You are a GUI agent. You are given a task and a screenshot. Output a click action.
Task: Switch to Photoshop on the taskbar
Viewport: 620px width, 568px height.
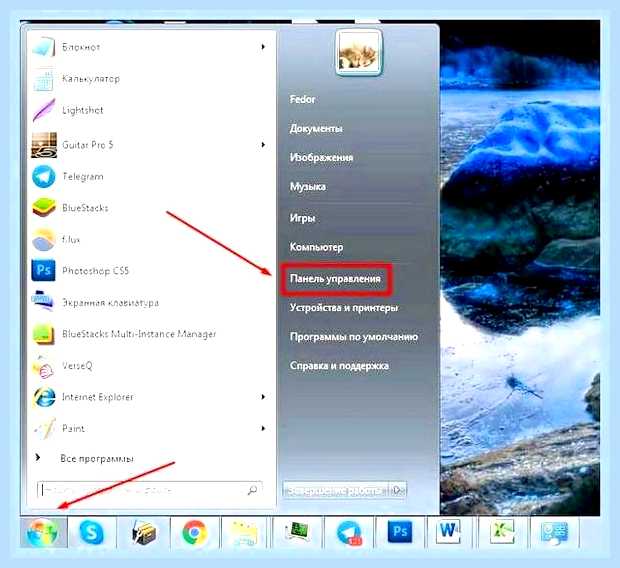pos(400,532)
